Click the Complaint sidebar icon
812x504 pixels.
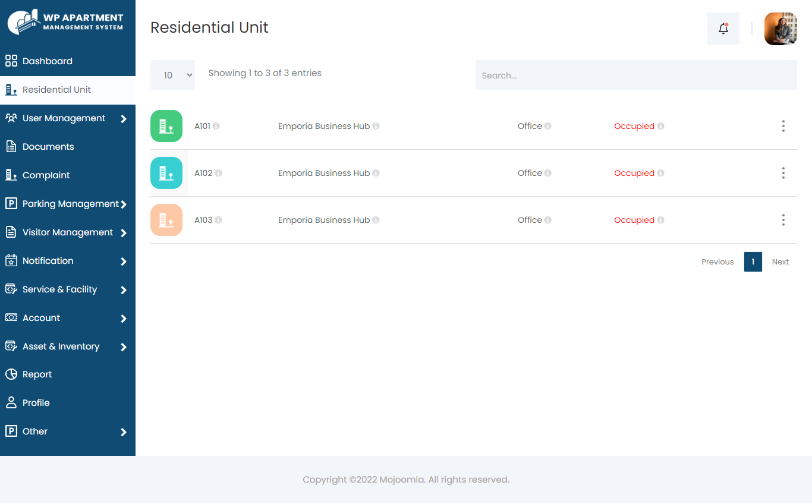coord(11,175)
